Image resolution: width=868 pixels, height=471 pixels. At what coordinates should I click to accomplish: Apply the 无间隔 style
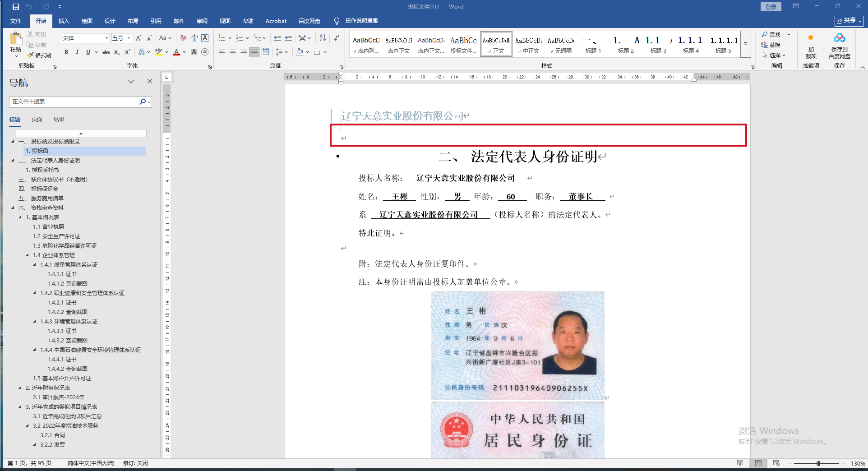[x=561, y=44]
